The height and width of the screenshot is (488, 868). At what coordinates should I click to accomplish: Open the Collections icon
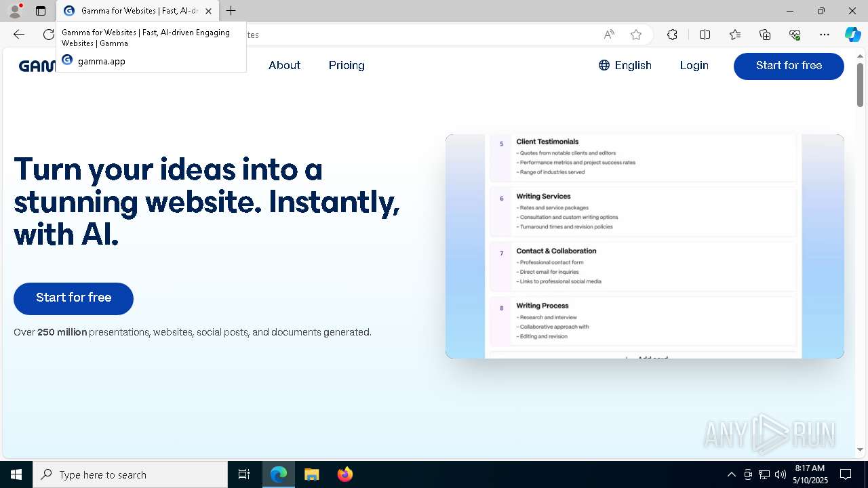(765, 35)
